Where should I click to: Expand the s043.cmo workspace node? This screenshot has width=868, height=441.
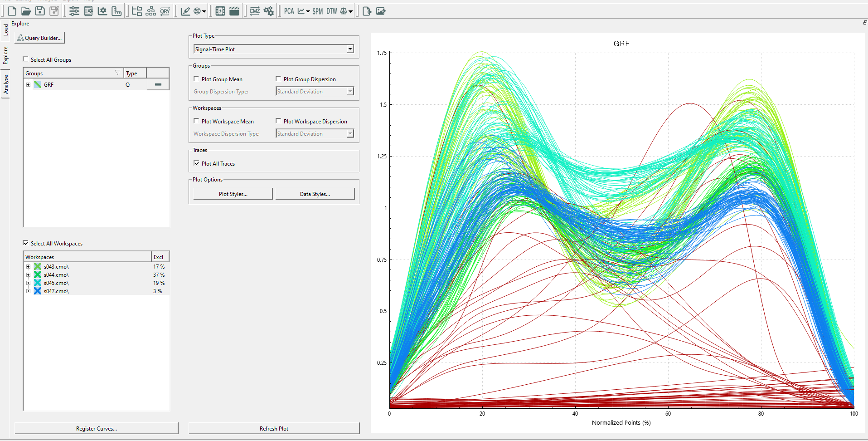28,266
